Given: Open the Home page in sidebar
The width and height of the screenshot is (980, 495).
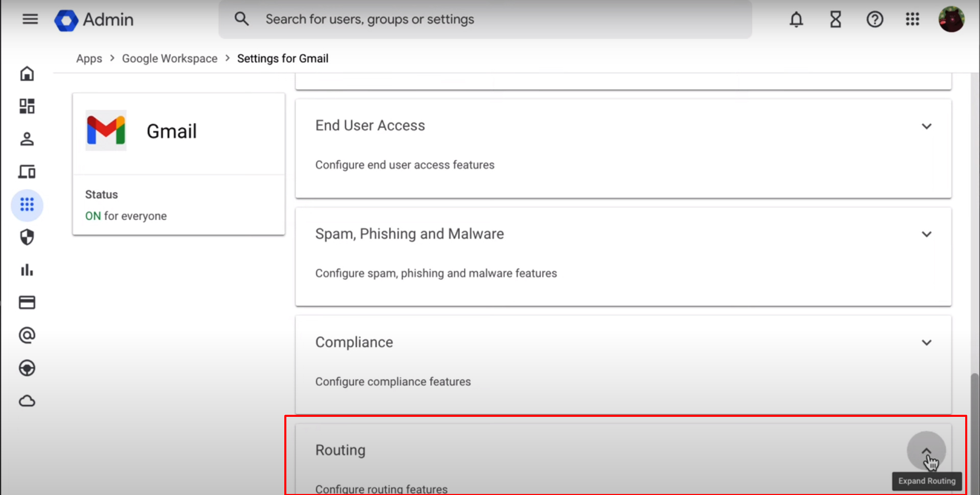Looking at the screenshot, I should [x=27, y=74].
